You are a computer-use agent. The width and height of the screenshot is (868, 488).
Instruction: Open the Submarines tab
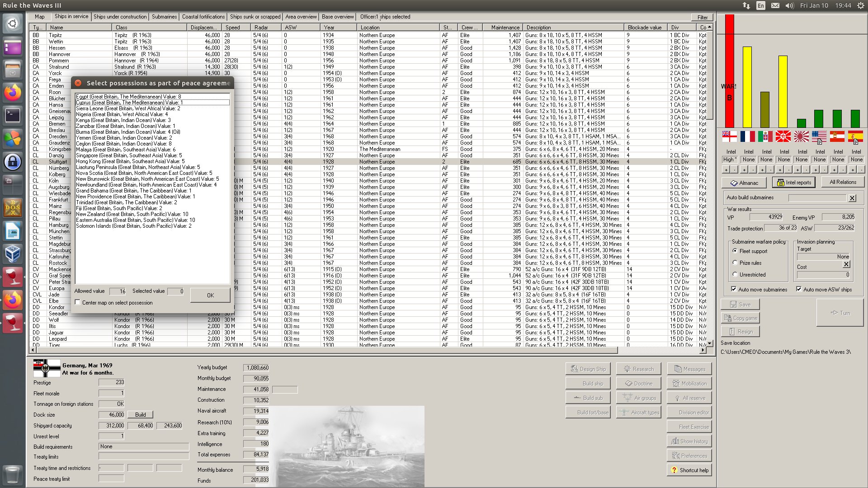(164, 17)
